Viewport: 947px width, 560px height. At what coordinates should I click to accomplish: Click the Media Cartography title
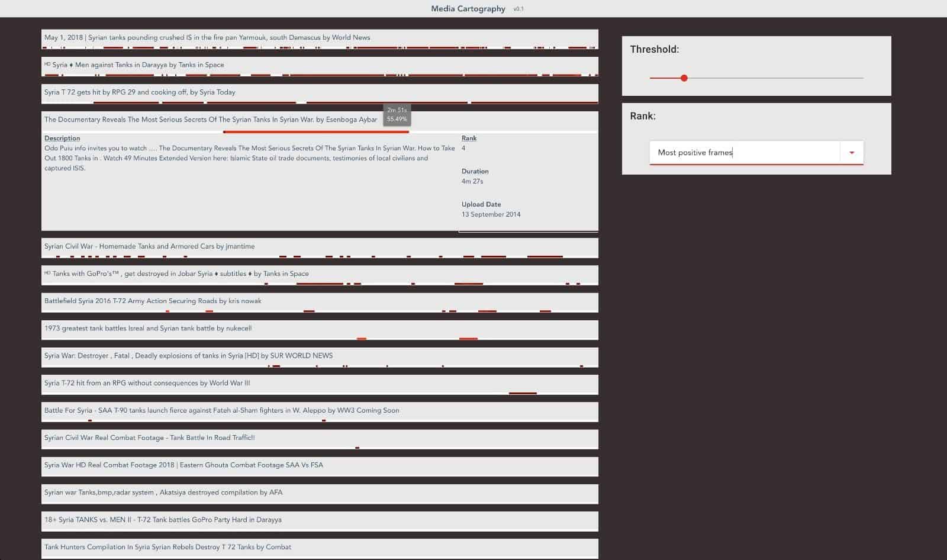tap(468, 8)
